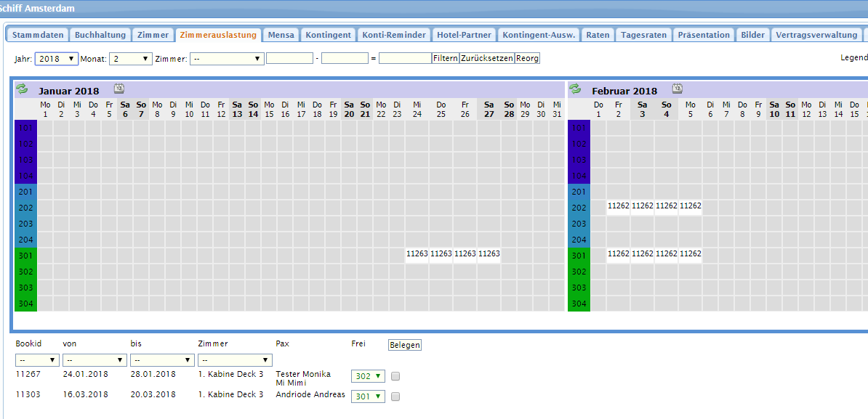Click calendar icon next to Januar 2018

click(x=119, y=89)
